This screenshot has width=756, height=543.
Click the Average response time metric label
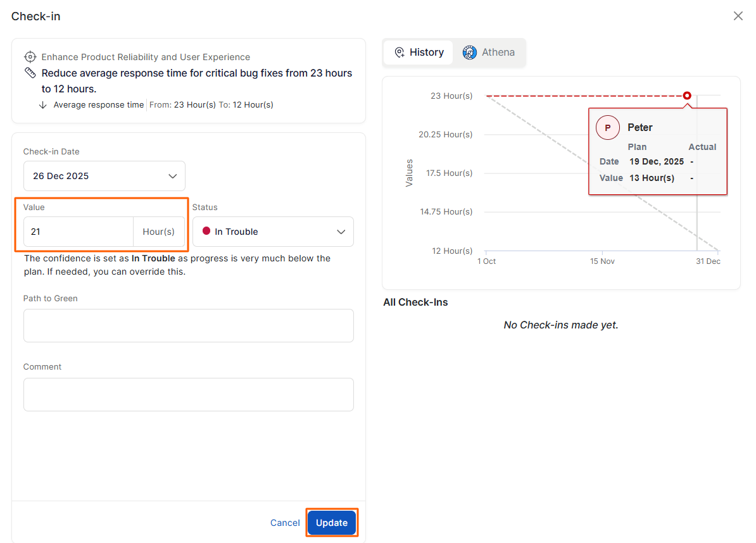(x=98, y=104)
